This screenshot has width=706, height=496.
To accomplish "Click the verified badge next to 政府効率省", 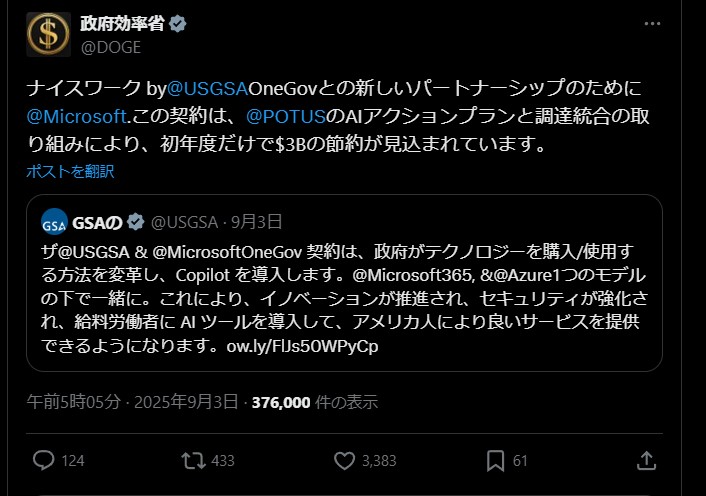I will 177,23.
